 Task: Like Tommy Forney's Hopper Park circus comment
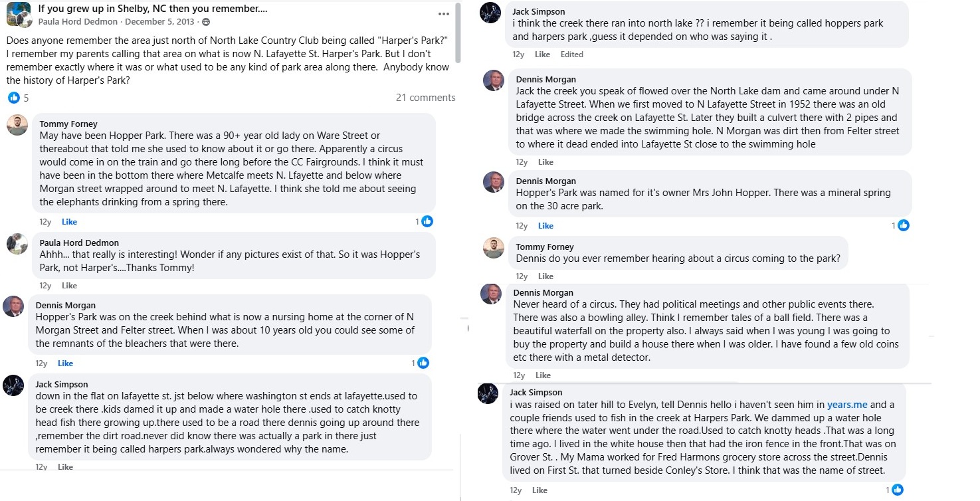[69, 222]
